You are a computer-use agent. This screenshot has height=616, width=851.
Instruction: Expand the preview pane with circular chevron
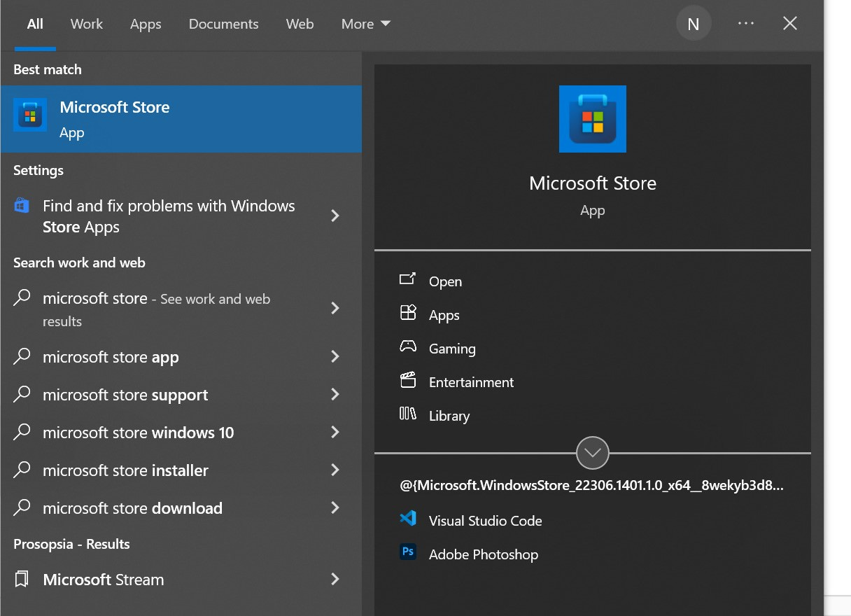(593, 454)
